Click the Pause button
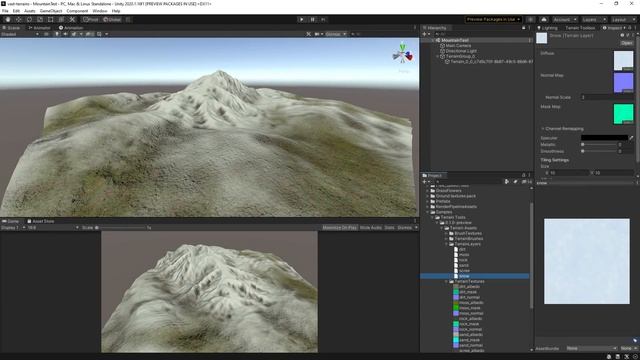The height and width of the screenshot is (360, 640). tap(313, 19)
